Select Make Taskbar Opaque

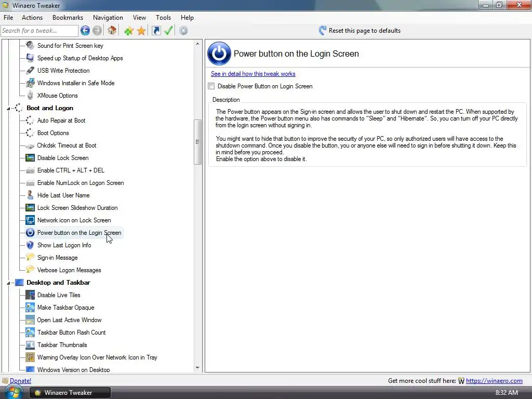point(66,308)
